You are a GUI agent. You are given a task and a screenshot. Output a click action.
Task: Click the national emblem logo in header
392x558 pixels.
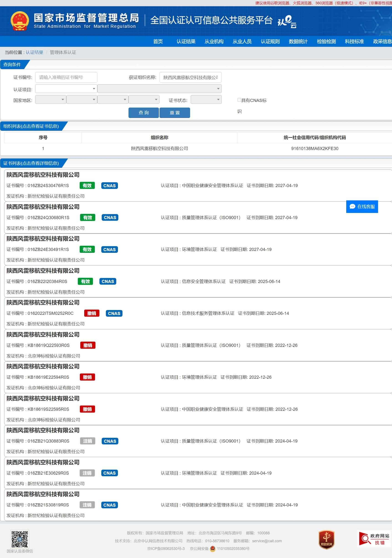pos(20,21)
